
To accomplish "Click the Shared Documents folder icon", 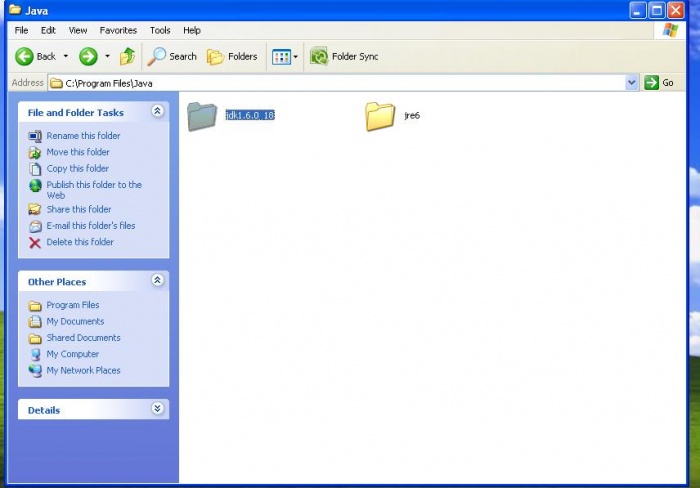I will coord(35,338).
